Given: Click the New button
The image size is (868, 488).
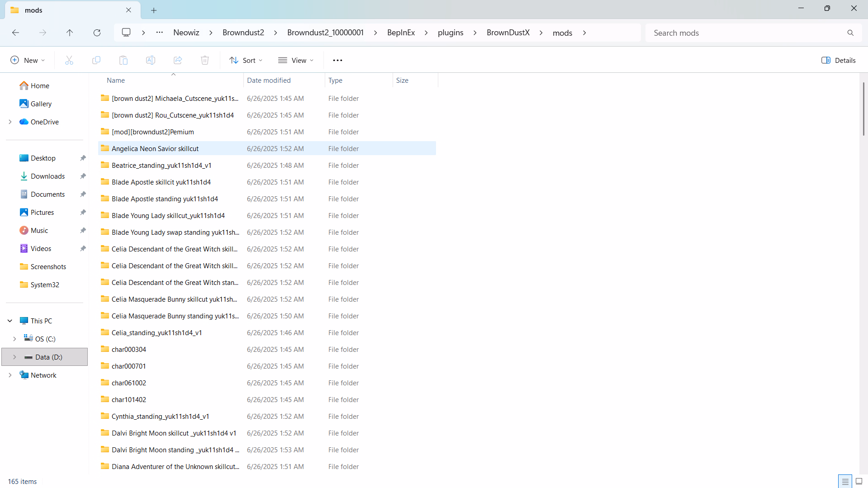Looking at the screenshot, I should (28, 60).
